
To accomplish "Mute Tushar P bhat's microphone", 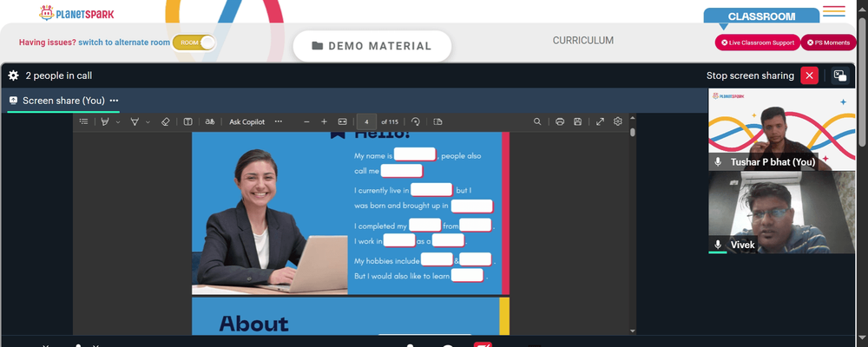I will click(x=718, y=161).
